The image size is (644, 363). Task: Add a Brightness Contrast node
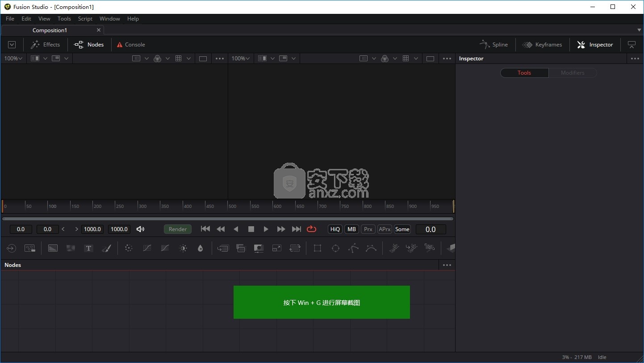[x=183, y=248]
